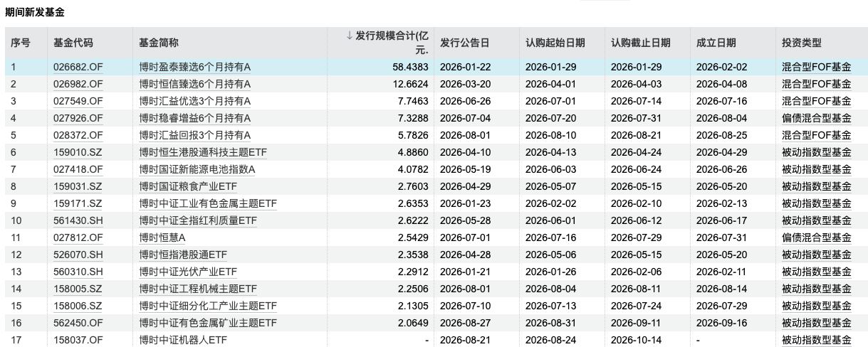Open fund code 027418.OF link
This screenshot has height=347, width=868.
tap(78, 170)
